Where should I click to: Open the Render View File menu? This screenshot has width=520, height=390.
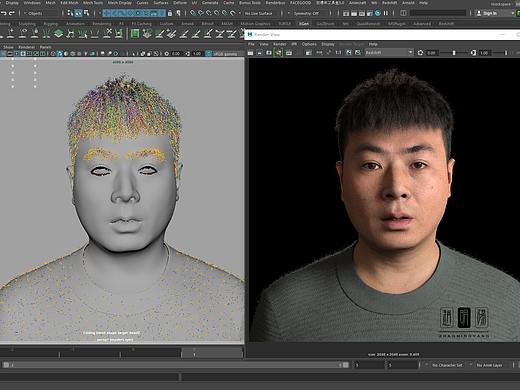coord(251,44)
